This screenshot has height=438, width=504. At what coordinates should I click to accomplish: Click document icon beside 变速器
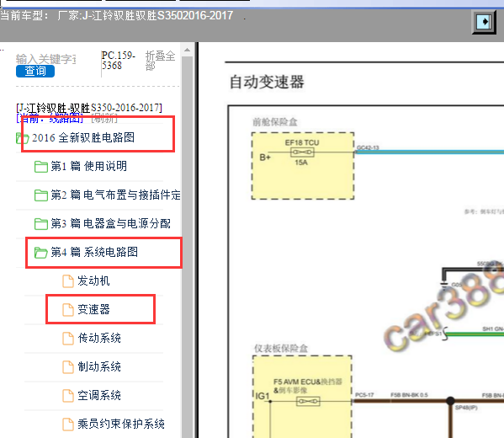coord(68,310)
